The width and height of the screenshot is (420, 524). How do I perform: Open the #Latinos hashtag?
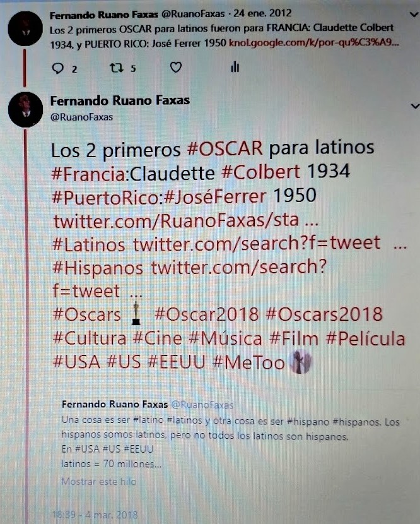coord(89,244)
